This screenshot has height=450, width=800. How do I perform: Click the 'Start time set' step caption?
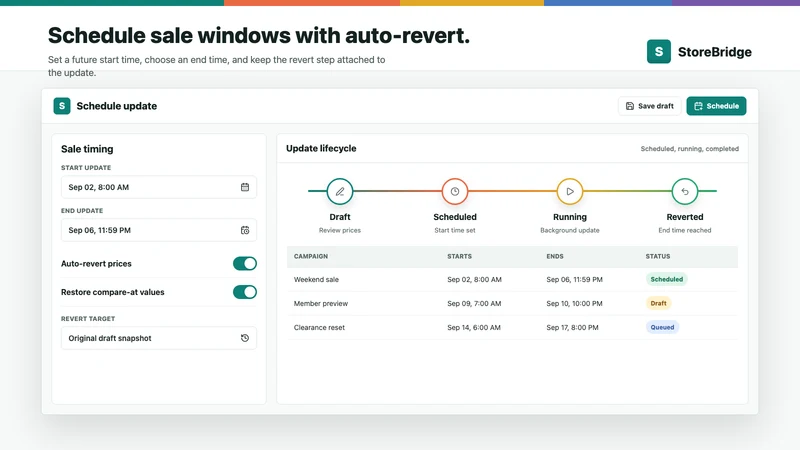tap(455, 231)
